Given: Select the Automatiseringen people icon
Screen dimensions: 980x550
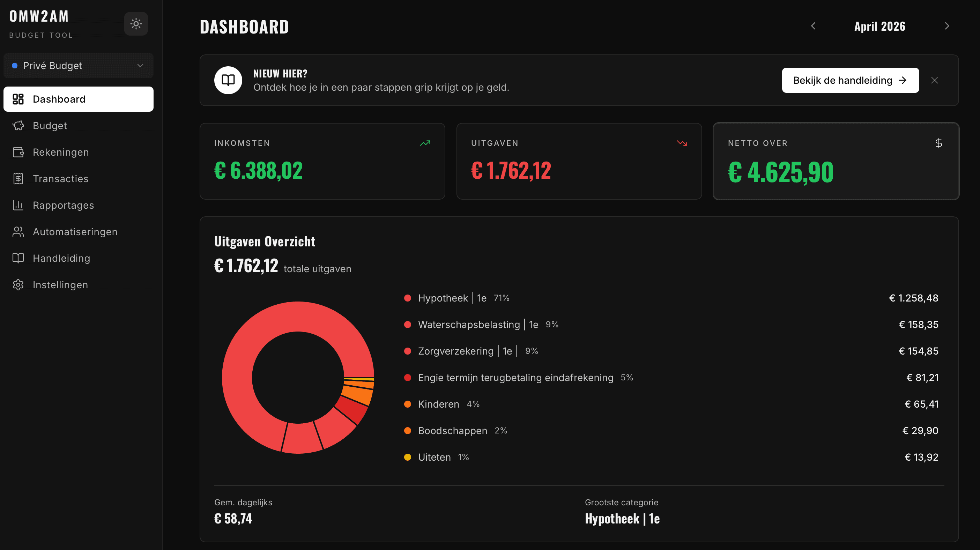Looking at the screenshot, I should (18, 232).
